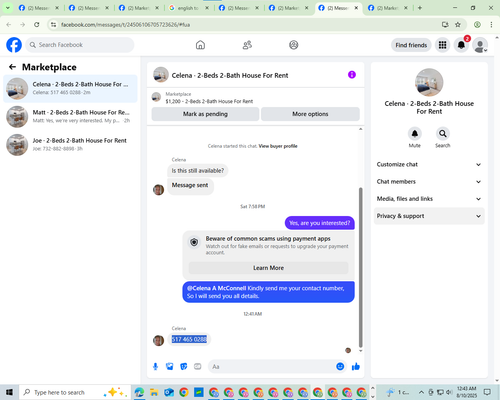The image size is (500, 400).
Task: Click the Mark as pending button
Action: pyautogui.click(x=205, y=114)
